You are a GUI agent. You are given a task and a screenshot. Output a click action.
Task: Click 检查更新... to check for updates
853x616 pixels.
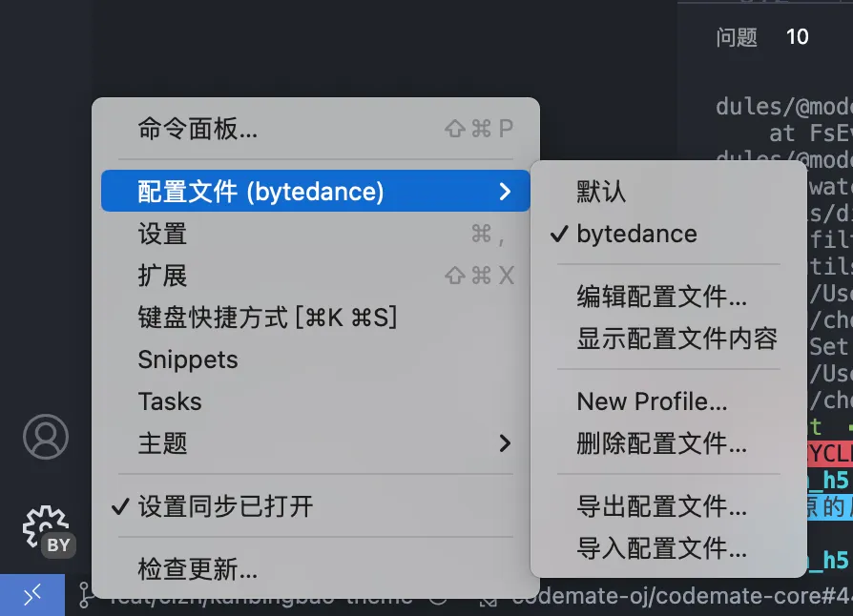[198, 570]
